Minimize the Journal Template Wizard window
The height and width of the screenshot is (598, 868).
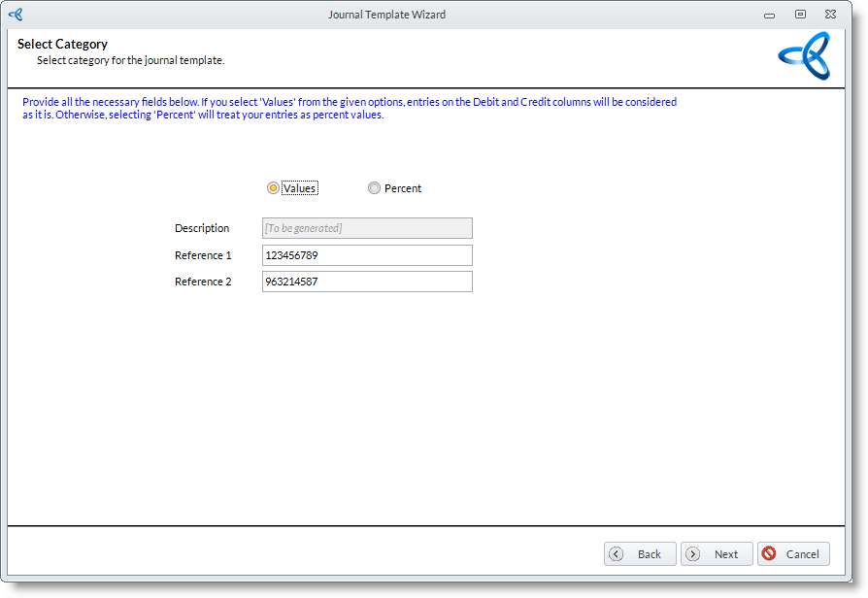click(769, 15)
